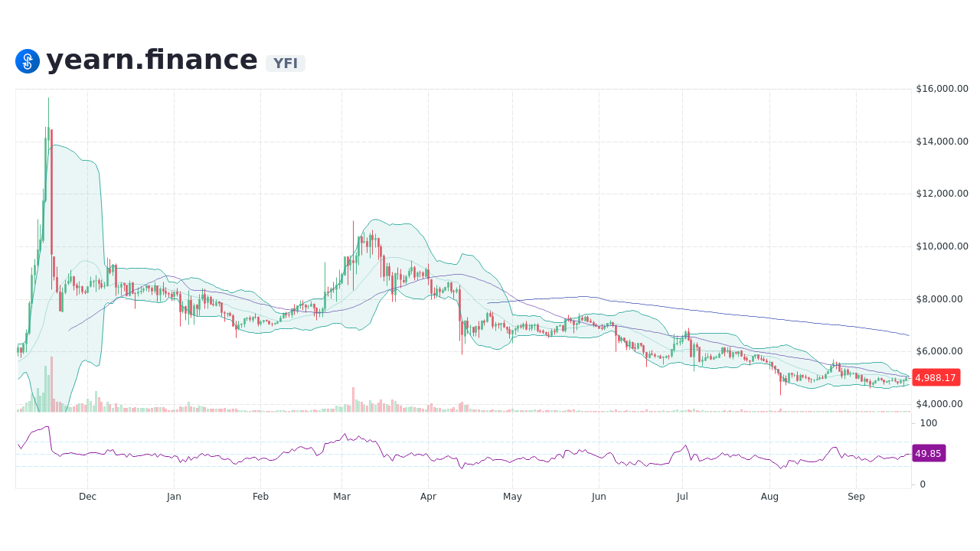Click the red 4,988.17 current price label
The width and height of the screenshot is (980, 551).
click(x=936, y=377)
